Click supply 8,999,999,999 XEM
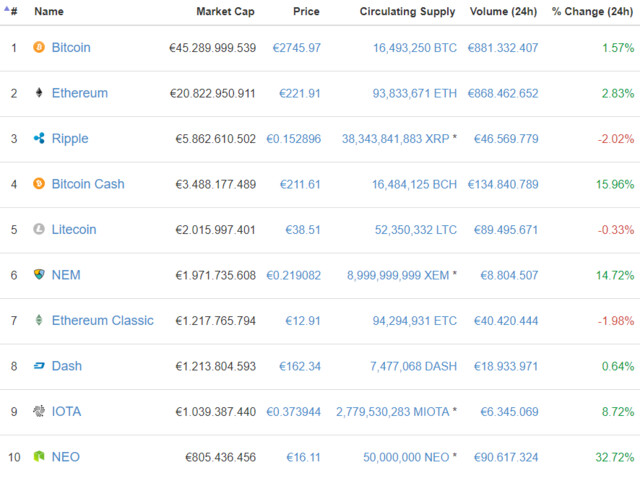Viewport: 640px width, 478px height. [398, 276]
